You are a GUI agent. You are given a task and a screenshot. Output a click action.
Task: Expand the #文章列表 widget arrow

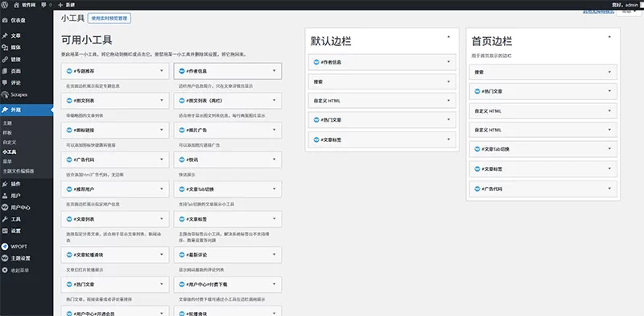tap(162, 219)
